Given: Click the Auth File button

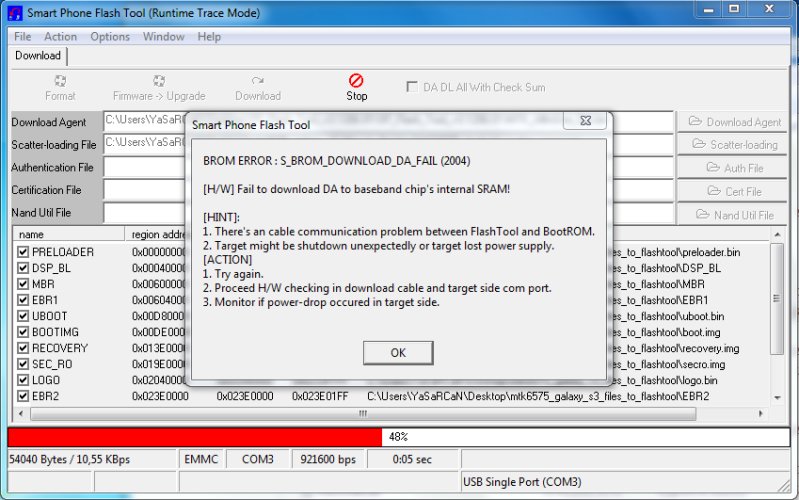Looking at the screenshot, I should tap(732, 168).
